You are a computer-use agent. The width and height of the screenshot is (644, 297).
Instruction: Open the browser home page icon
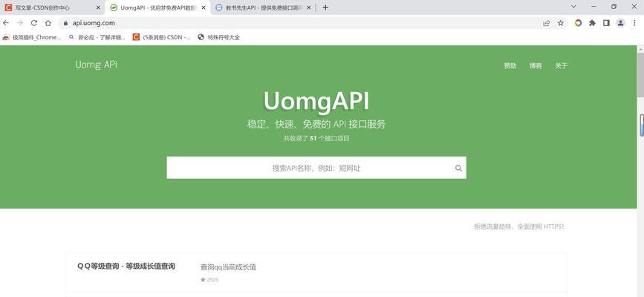click(48, 23)
